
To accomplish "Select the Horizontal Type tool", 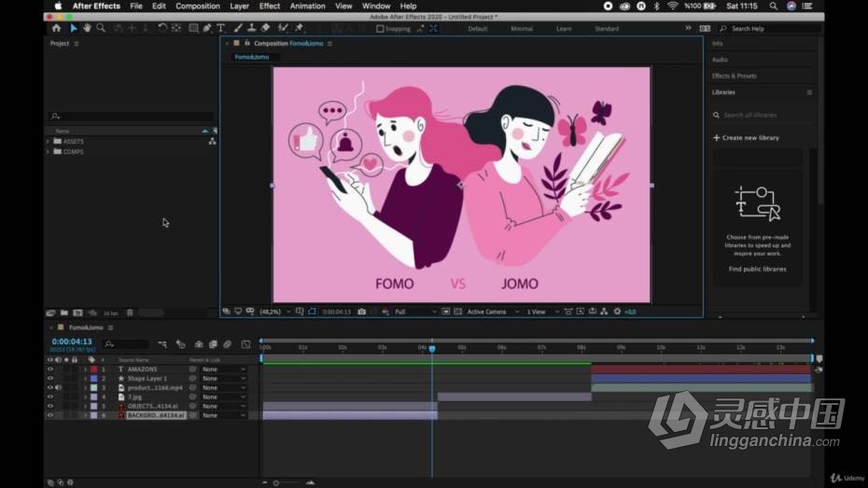I will (221, 28).
